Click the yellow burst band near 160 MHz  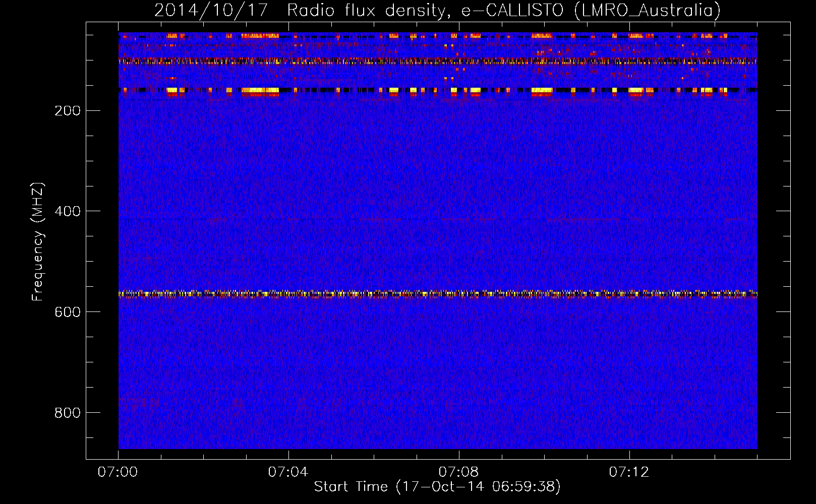click(438, 91)
